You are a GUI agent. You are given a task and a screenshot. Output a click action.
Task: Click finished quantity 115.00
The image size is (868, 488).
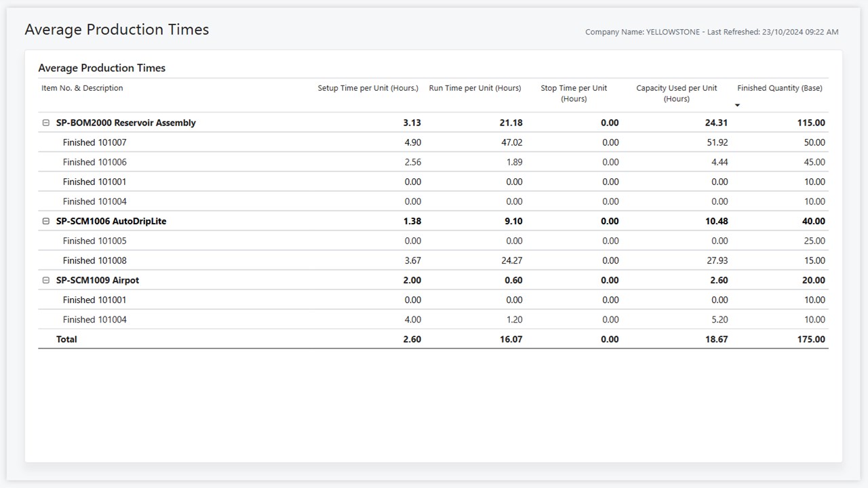[811, 123]
